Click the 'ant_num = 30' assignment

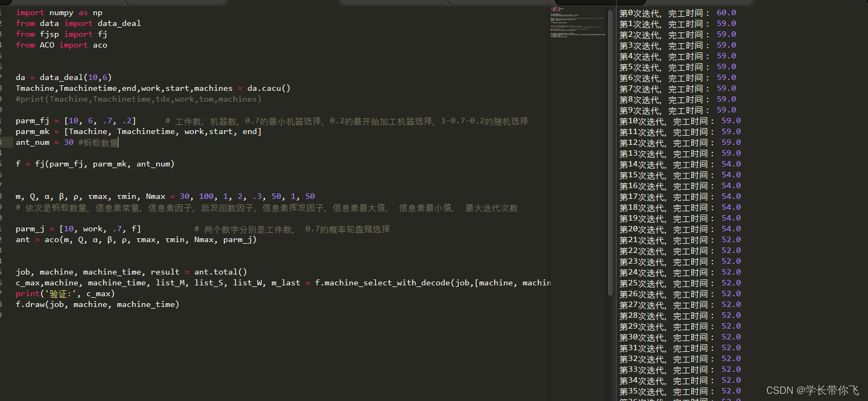pyautogui.click(x=44, y=142)
